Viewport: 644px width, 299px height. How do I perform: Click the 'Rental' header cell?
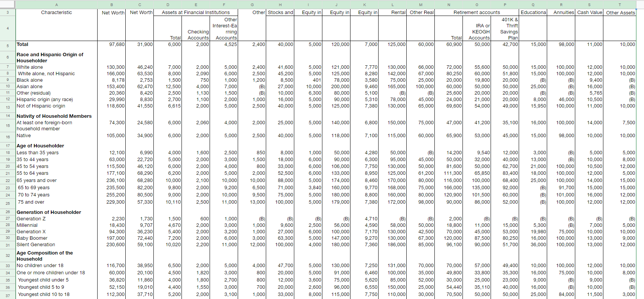(393, 13)
